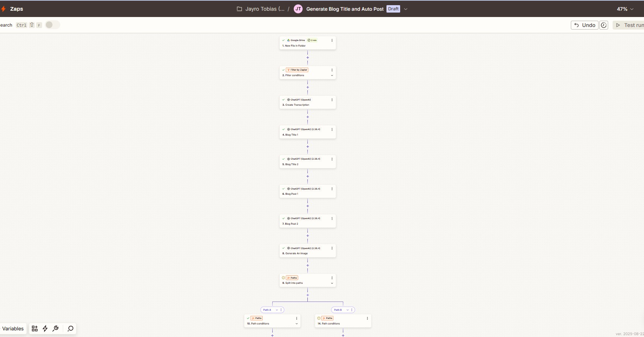This screenshot has width=644, height=337.
Task: Add a step after Filter conditions
Action: tap(307, 87)
